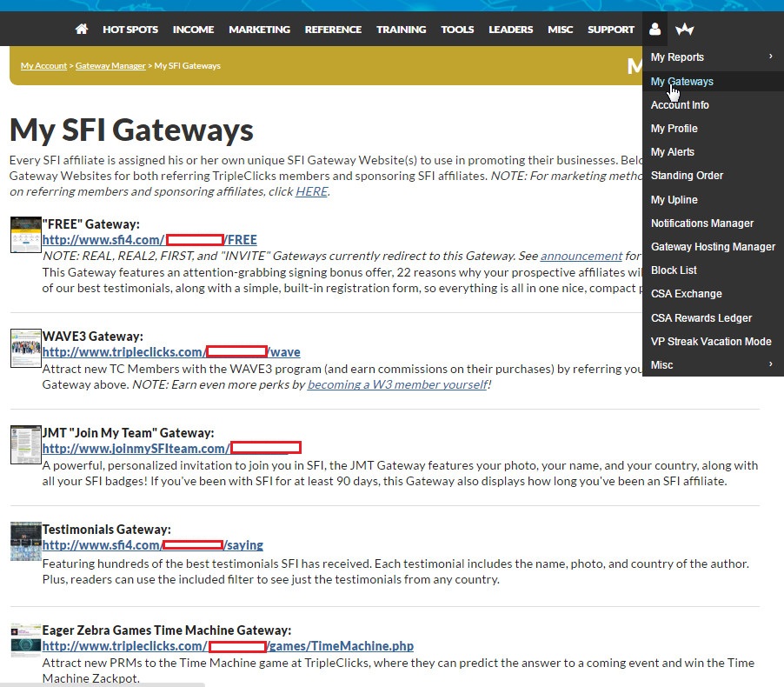Viewport: 784px width, 687px height.
Task: Open the WAVE3 Gateway tripleclicks URL
Action: [x=171, y=351]
